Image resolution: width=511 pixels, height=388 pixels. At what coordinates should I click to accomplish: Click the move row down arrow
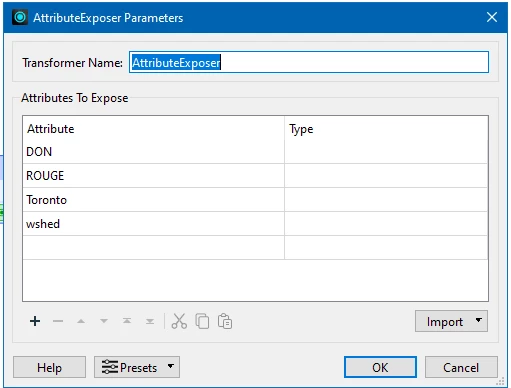click(x=104, y=321)
